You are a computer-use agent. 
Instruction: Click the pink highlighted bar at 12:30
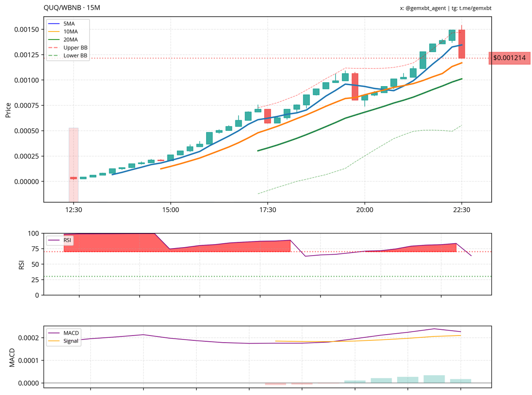[x=74, y=165]
